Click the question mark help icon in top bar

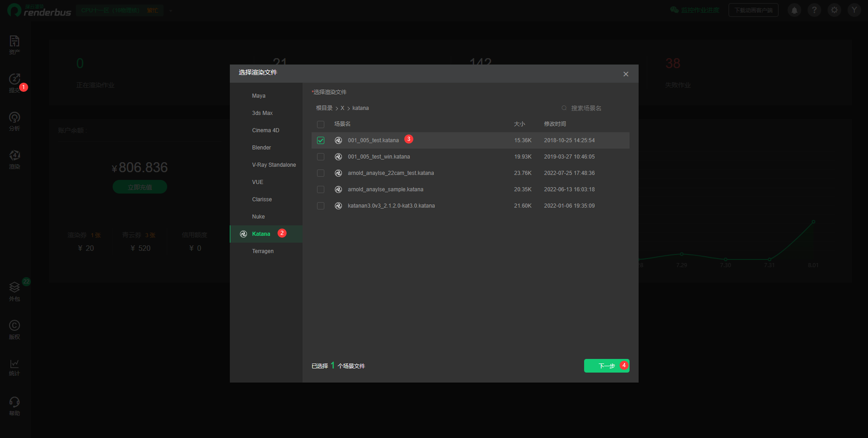click(x=814, y=10)
